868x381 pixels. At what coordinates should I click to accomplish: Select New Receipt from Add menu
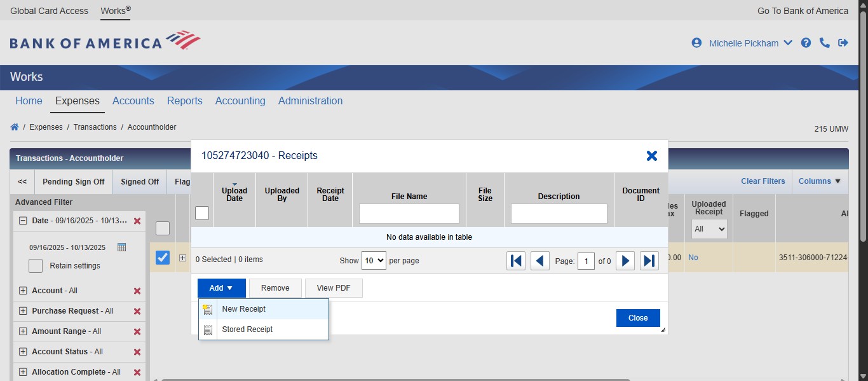244,309
